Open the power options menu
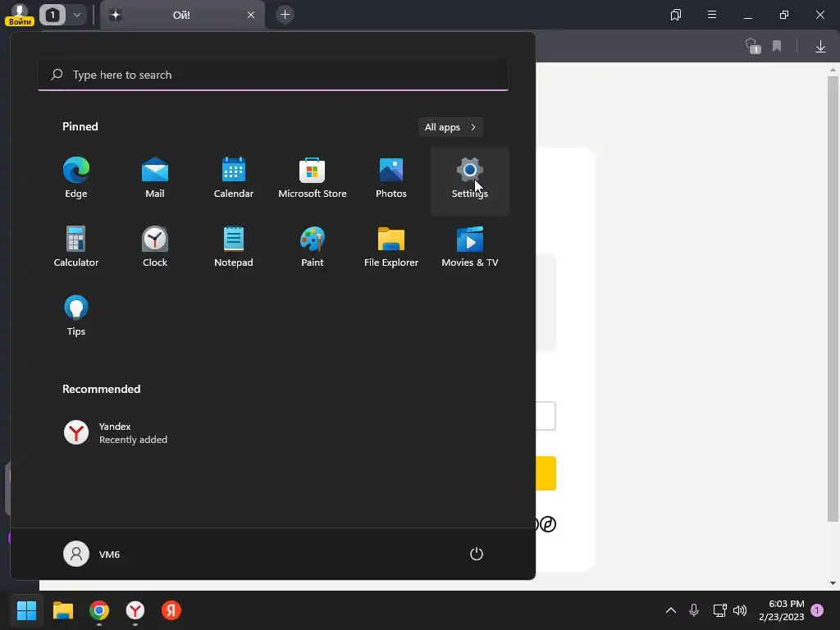This screenshot has width=840, height=630. point(477,554)
